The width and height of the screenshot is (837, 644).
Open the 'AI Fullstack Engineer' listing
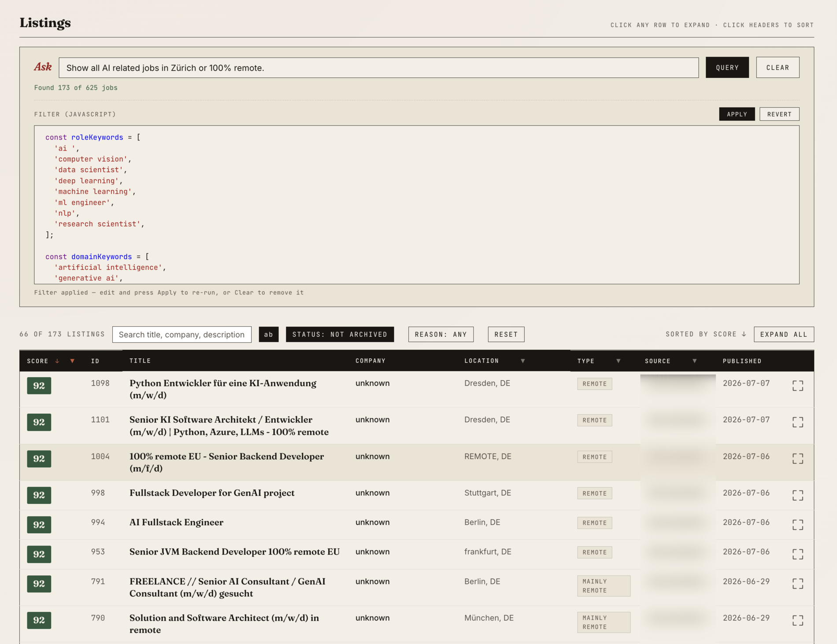176,523
